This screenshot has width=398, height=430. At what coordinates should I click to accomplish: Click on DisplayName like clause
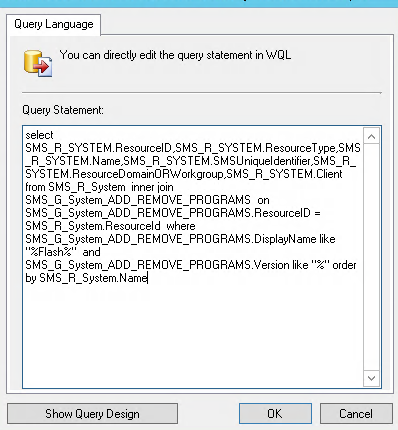pyautogui.click(x=295, y=239)
